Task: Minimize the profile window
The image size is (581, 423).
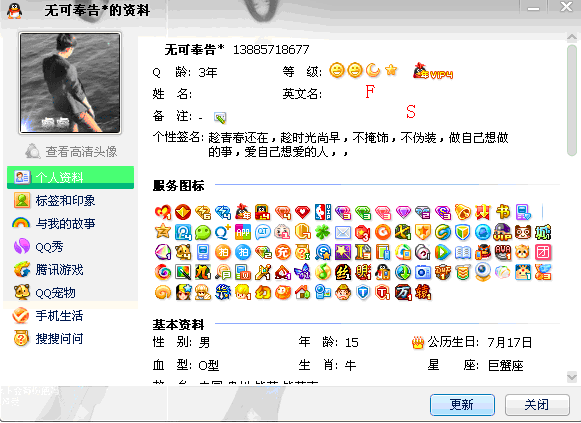Action: (533, 7)
